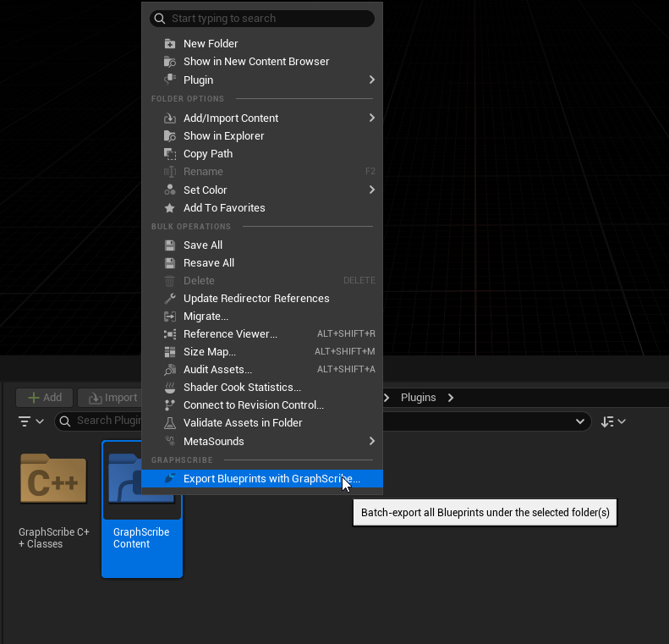Screen dimensions: 669x644
Task: Open the sort options dropdown
Action: (x=612, y=421)
